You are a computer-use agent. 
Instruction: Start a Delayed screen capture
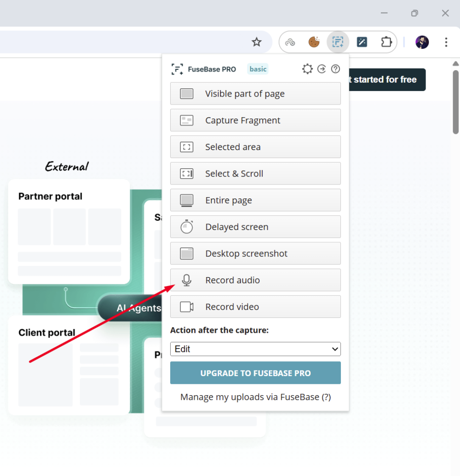(x=255, y=227)
